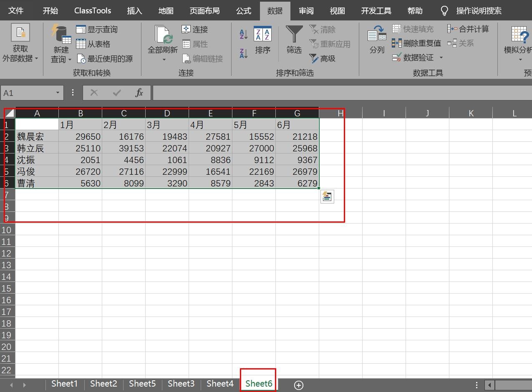
Task: Click the sort ascending A-Z icon
Action: pyautogui.click(x=244, y=34)
